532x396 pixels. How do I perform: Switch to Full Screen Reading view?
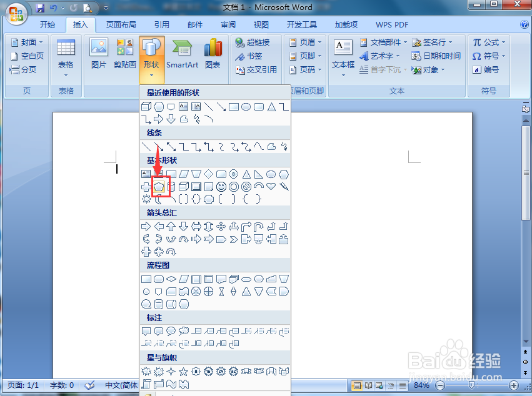click(x=368, y=385)
